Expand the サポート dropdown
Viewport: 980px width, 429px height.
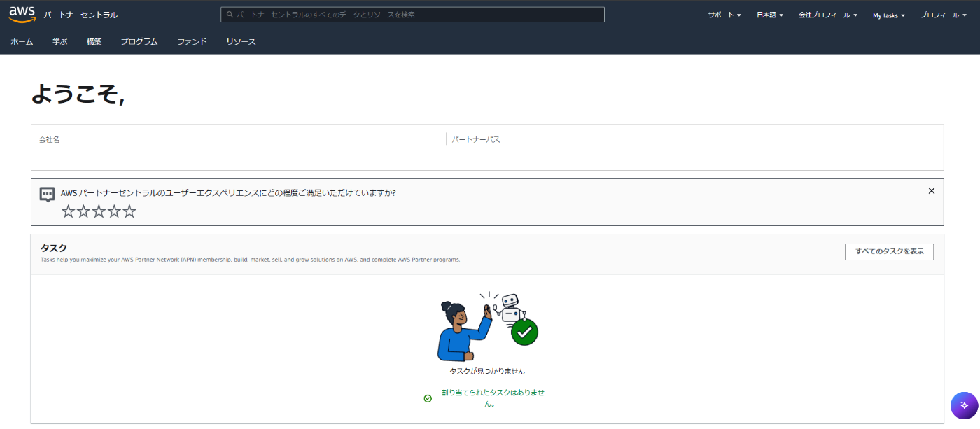724,15
